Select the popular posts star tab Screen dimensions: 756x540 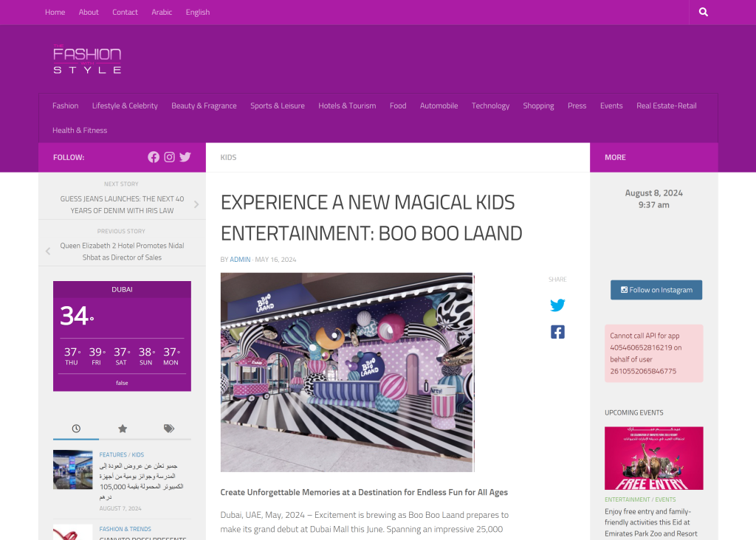pyautogui.click(x=123, y=429)
